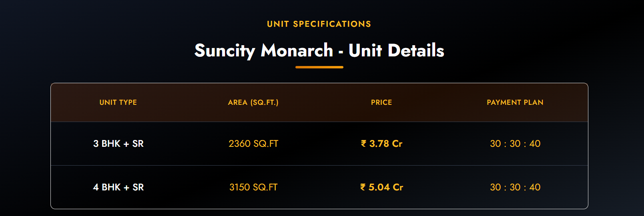This screenshot has width=644, height=216.
Task: Click the orange underline below the heading
Action: pos(319,67)
